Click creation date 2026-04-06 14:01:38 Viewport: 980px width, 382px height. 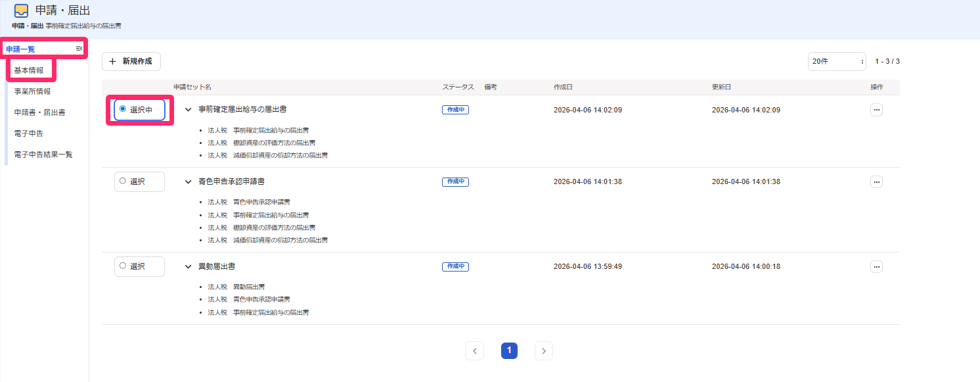[x=588, y=181]
